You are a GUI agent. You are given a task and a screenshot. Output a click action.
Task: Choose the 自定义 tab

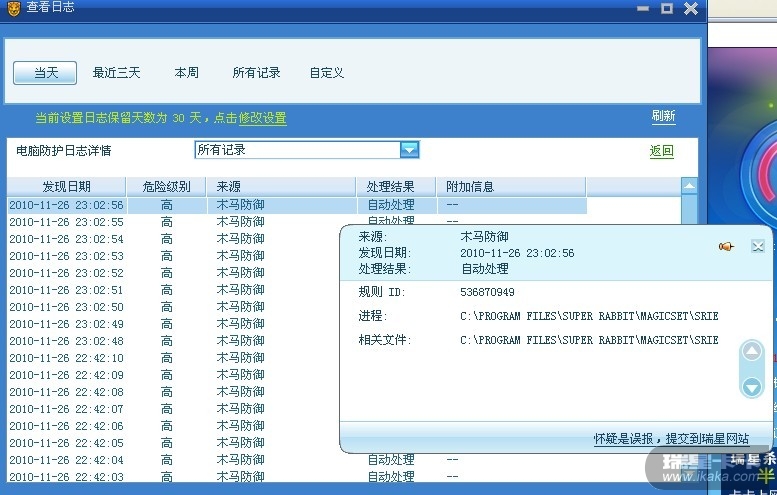tap(327, 73)
